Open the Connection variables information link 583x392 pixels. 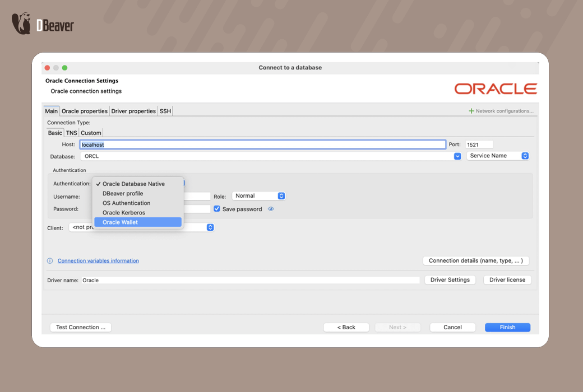98,261
